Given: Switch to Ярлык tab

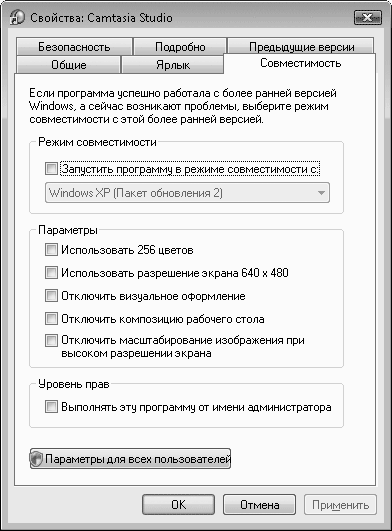Looking at the screenshot, I should click(173, 65).
